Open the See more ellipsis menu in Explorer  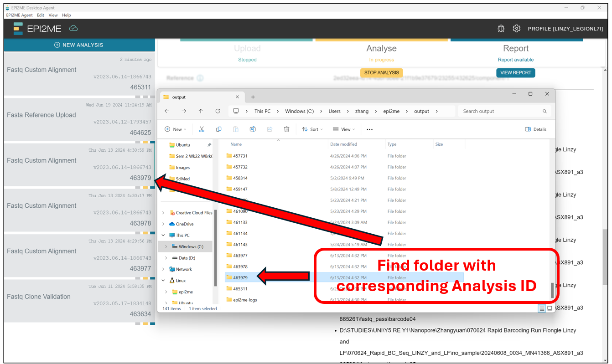(369, 129)
